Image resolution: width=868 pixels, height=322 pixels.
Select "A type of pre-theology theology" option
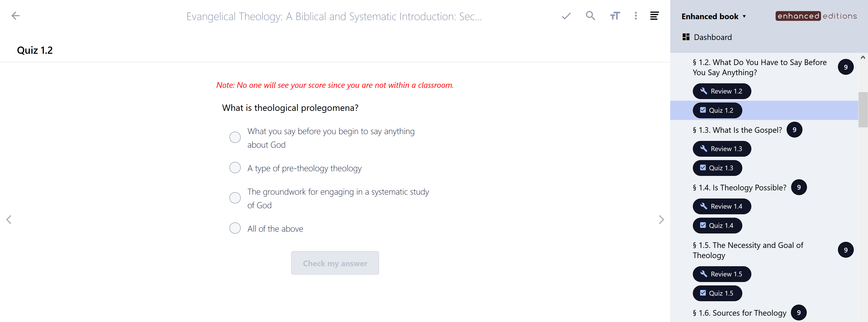click(x=235, y=168)
